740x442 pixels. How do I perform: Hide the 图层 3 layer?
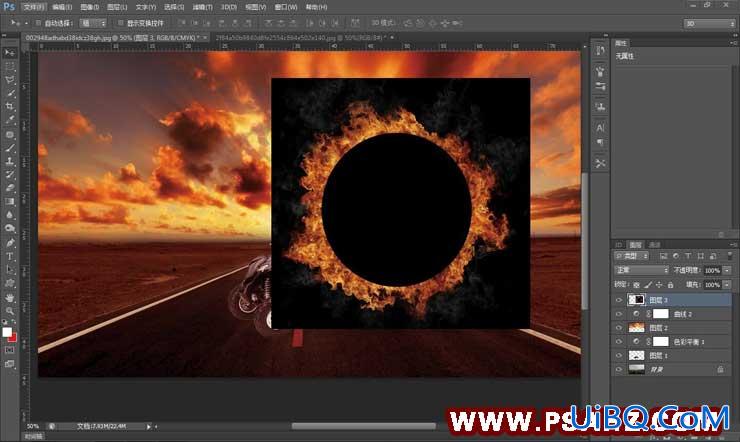pos(619,300)
